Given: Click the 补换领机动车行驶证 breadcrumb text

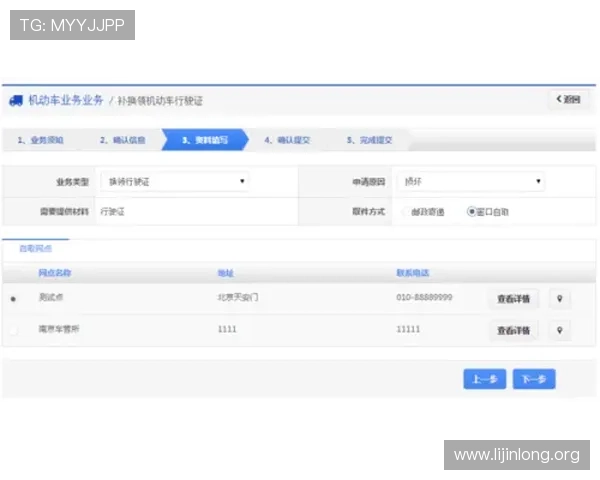Looking at the screenshot, I should (x=160, y=101).
